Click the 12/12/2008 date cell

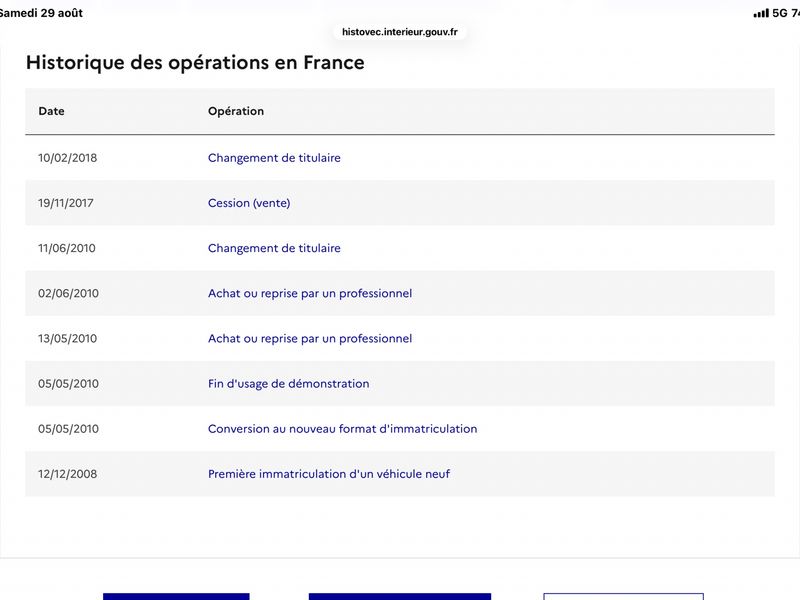click(x=67, y=474)
